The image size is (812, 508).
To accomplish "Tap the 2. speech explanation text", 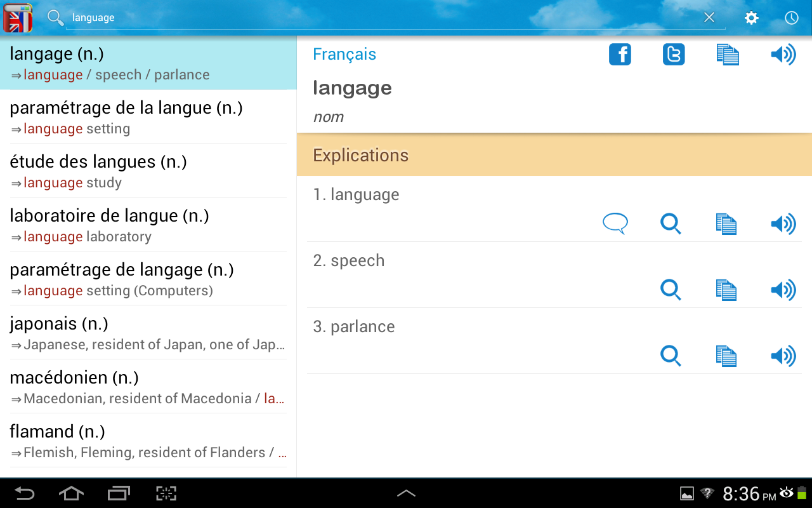I will pos(349,261).
